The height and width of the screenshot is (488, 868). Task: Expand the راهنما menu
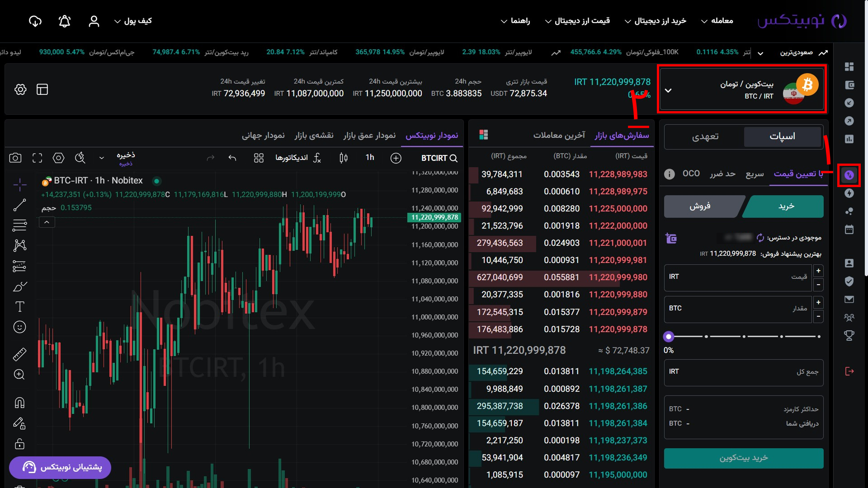pos(515,21)
